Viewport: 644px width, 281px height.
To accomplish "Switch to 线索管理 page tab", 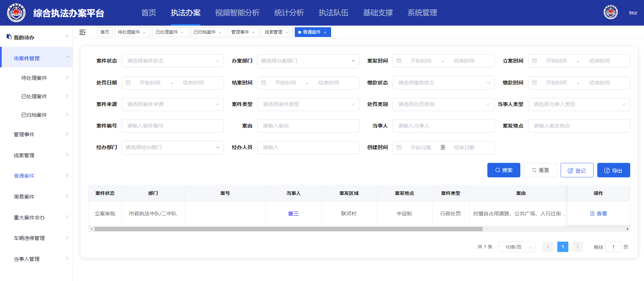I will [274, 32].
